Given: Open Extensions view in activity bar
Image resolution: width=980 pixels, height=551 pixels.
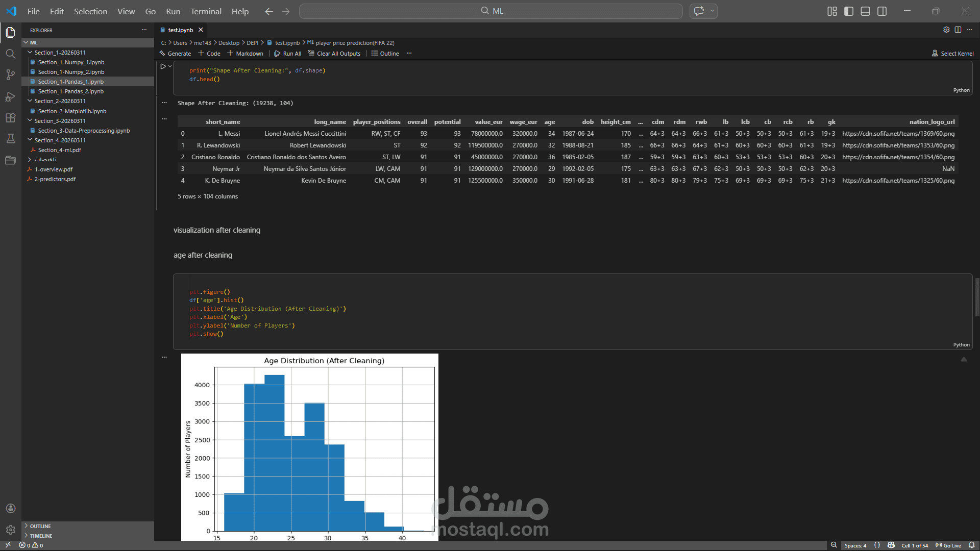Looking at the screenshot, I should 10,118.
